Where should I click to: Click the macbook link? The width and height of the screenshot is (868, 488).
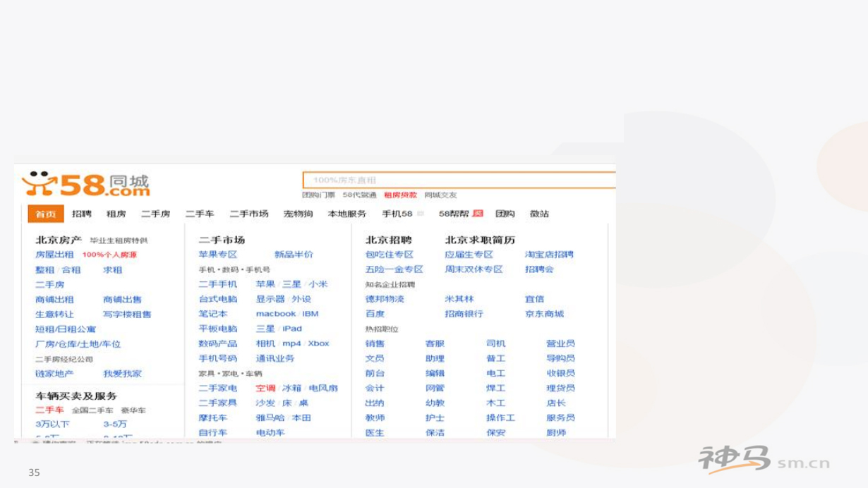pos(276,314)
